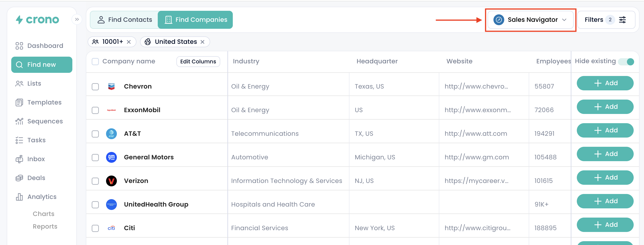The image size is (644, 245).
Task: Tick the ExxonMobil row checkbox
Action: 95,110
